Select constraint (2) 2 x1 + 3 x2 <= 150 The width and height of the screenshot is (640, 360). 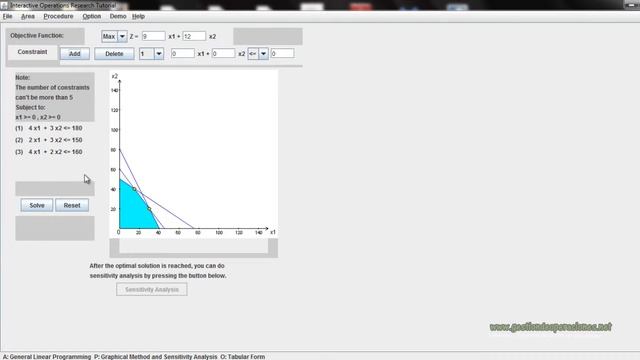tap(49, 140)
